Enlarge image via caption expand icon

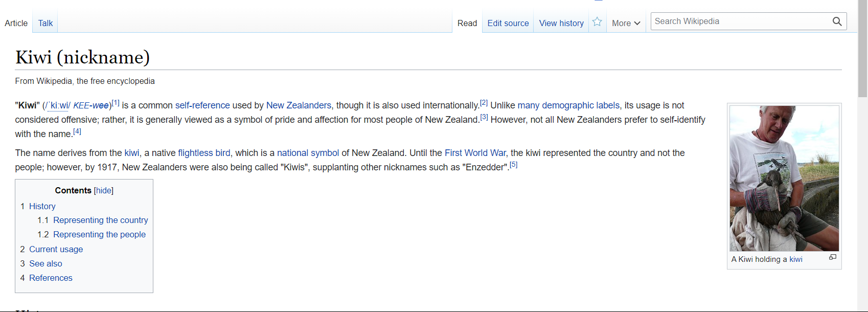point(832,257)
